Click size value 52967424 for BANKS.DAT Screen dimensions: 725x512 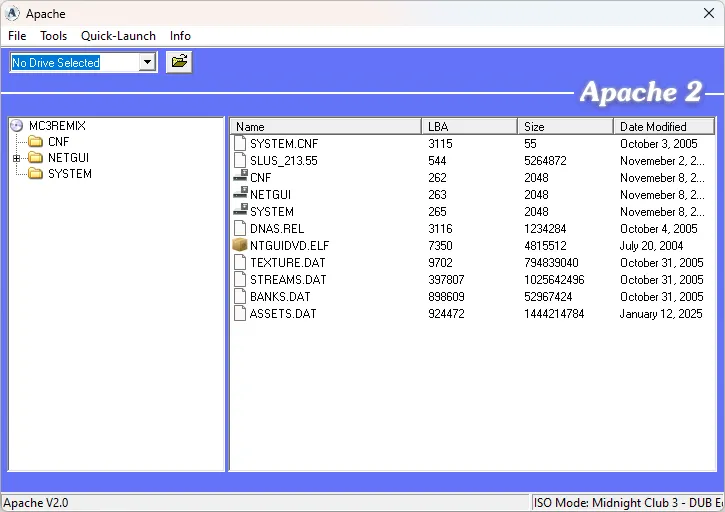pyautogui.click(x=548, y=297)
